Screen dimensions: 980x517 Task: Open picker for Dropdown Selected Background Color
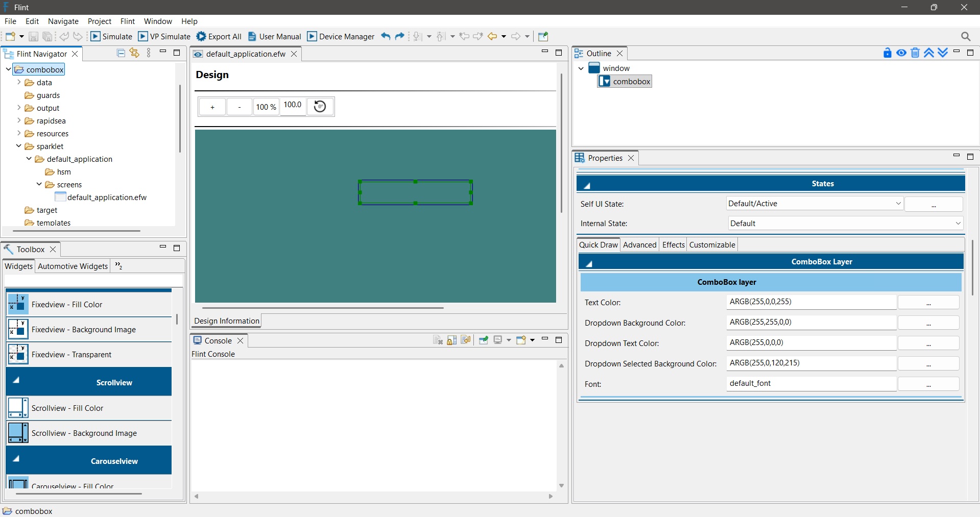(928, 363)
